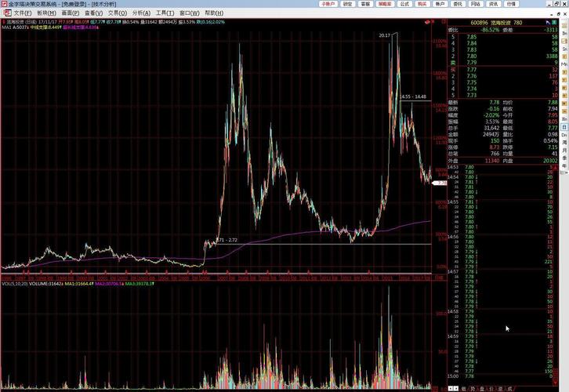
Task: Switch chart to 季 quarterly period
Action: point(564,158)
